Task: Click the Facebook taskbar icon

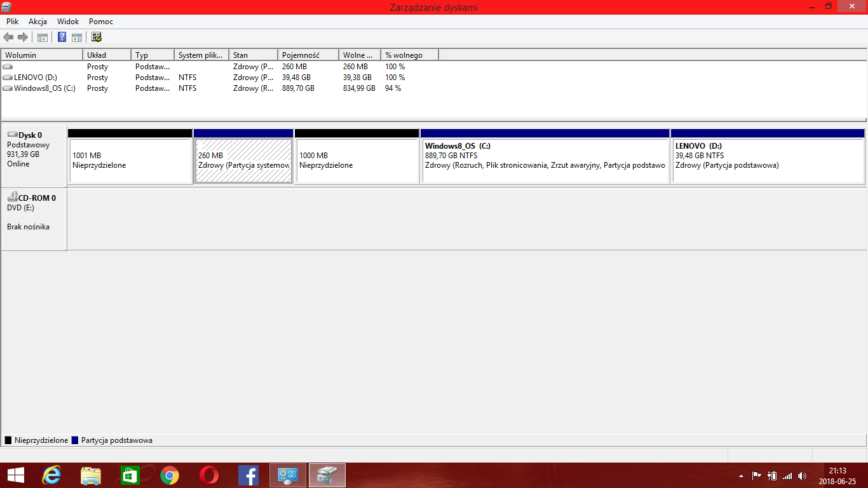Action: [x=248, y=475]
